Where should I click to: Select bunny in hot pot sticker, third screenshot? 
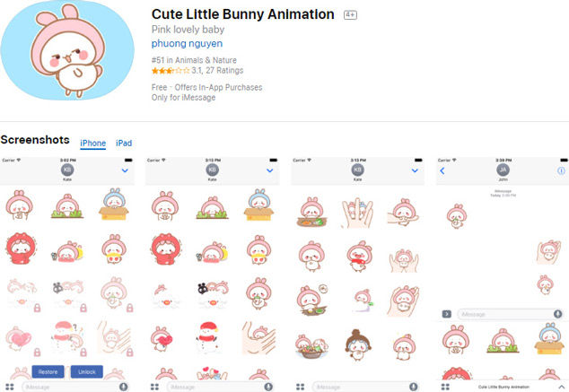311,346
